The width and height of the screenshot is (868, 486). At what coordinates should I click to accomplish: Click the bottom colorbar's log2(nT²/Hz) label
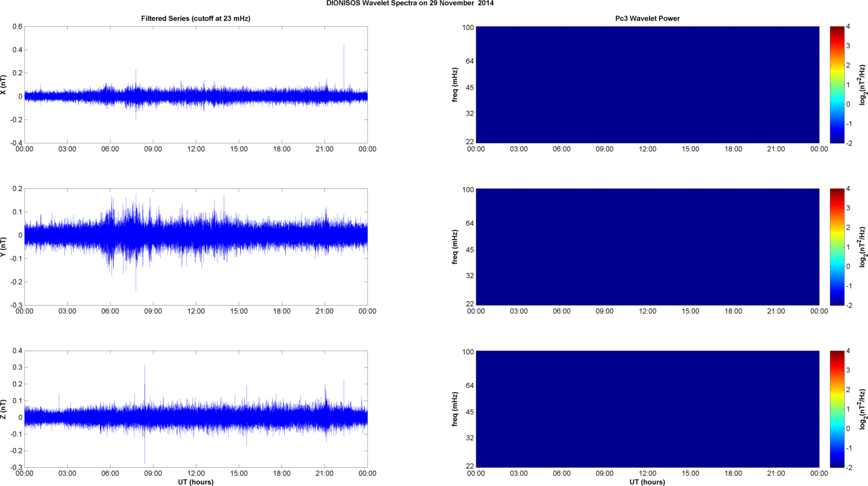pos(863,409)
